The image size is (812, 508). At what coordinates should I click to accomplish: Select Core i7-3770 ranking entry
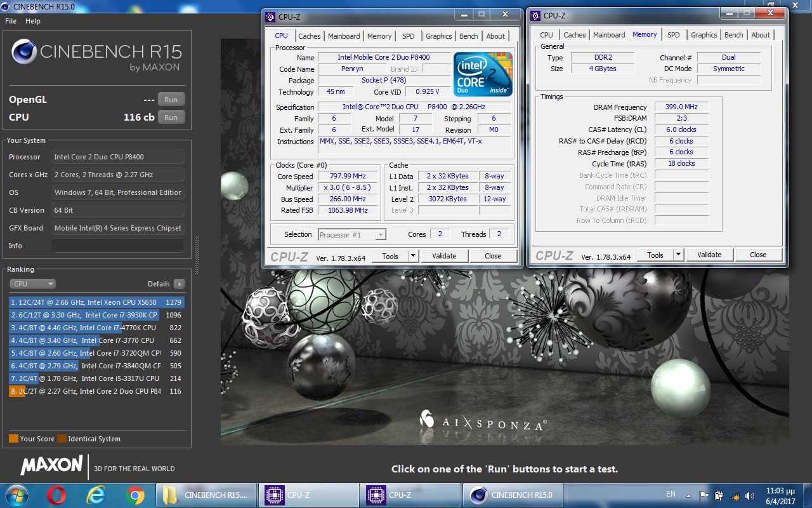[96, 340]
